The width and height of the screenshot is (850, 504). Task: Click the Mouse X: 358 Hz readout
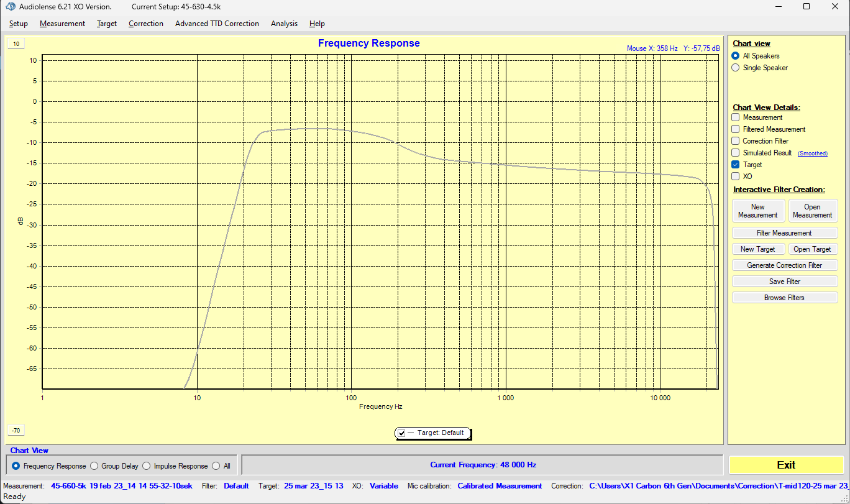tap(652, 48)
